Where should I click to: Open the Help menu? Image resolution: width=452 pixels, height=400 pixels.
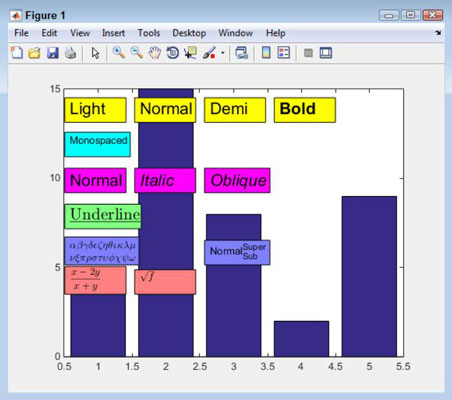pyautogui.click(x=276, y=33)
